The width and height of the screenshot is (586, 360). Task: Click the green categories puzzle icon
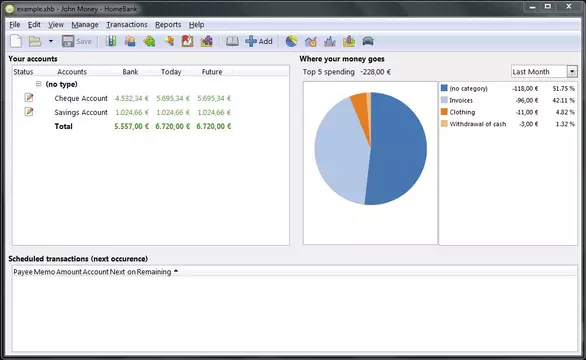pos(149,41)
